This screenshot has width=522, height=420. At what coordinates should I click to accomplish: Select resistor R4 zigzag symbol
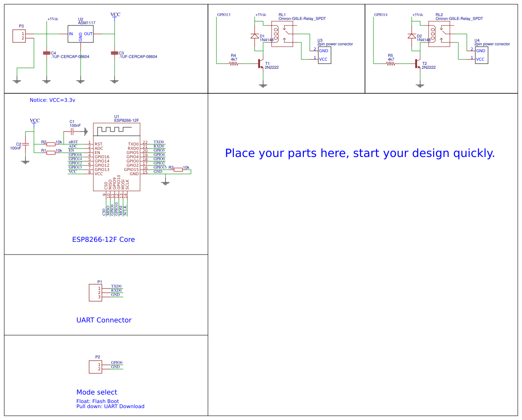point(233,64)
